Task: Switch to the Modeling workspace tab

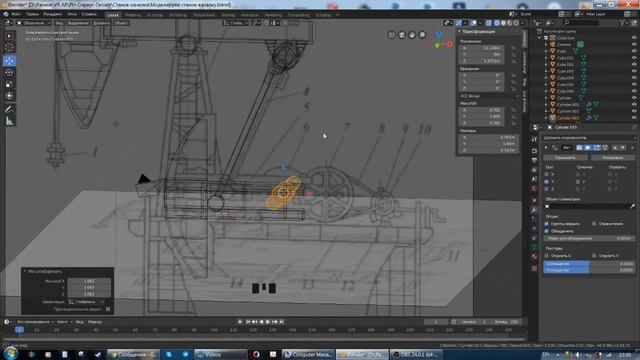Action: pyautogui.click(x=133, y=15)
